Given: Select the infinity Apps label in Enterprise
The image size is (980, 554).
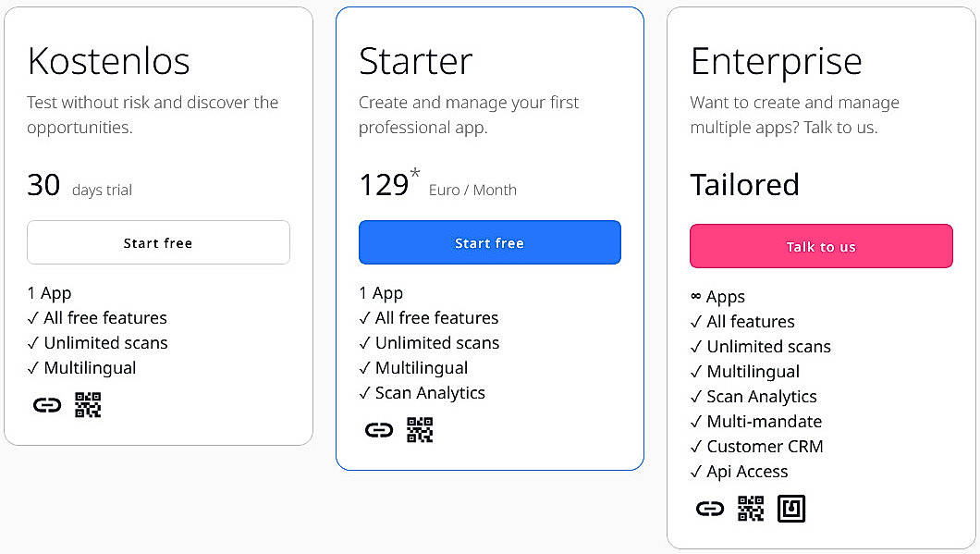Looking at the screenshot, I should 717,296.
